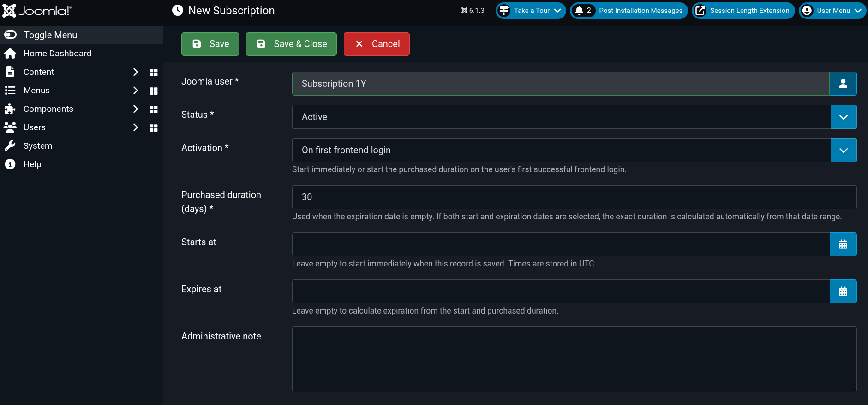Open the user selection modal button
868x405 pixels.
click(843, 84)
